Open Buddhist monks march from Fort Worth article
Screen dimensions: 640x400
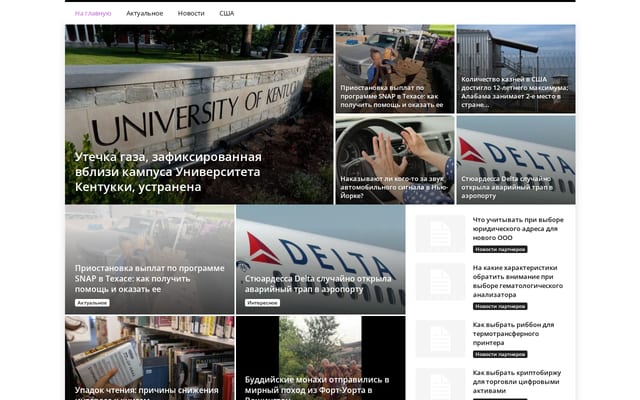pos(321,358)
